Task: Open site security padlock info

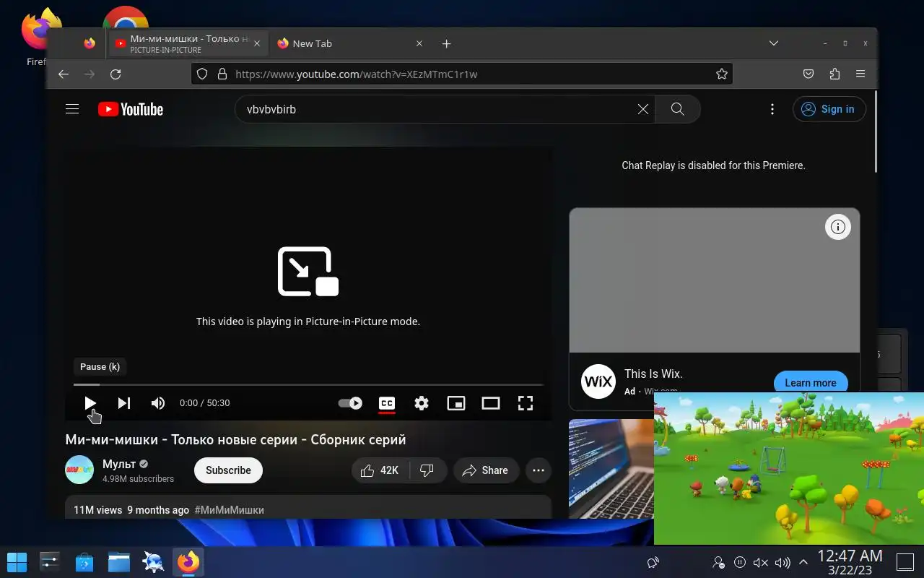Action: [222, 74]
